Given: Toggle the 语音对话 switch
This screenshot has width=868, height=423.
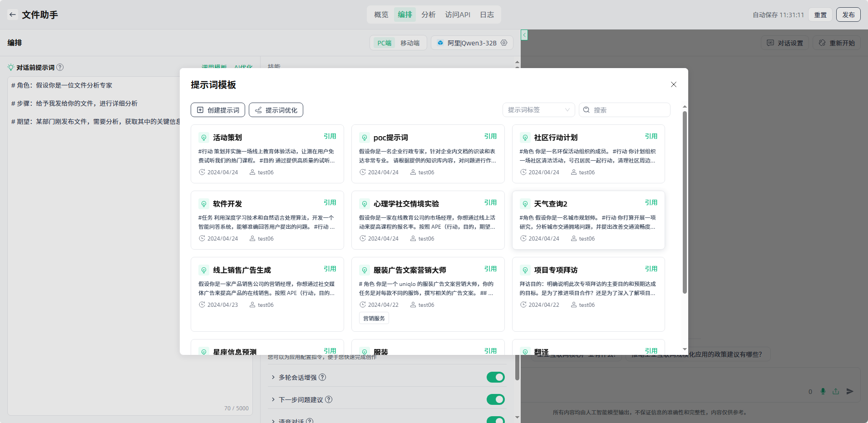Looking at the screenshot, I should click(x=495, y=420).
